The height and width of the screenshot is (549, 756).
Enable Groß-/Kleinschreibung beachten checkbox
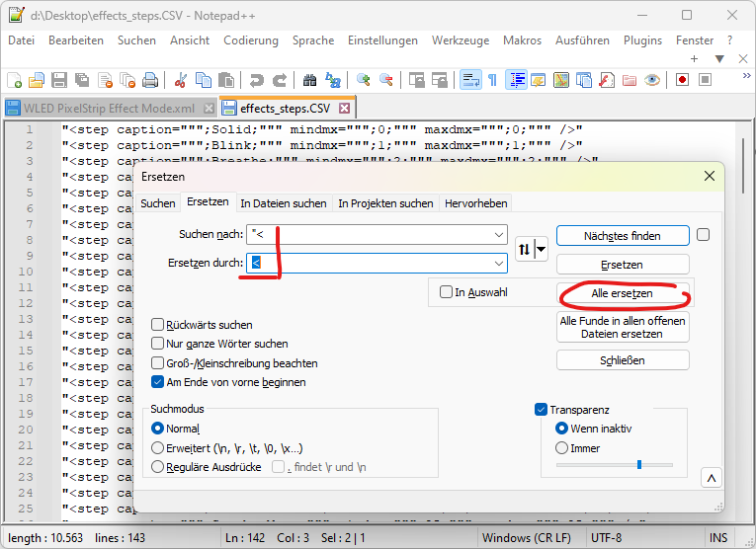point(157,362)
